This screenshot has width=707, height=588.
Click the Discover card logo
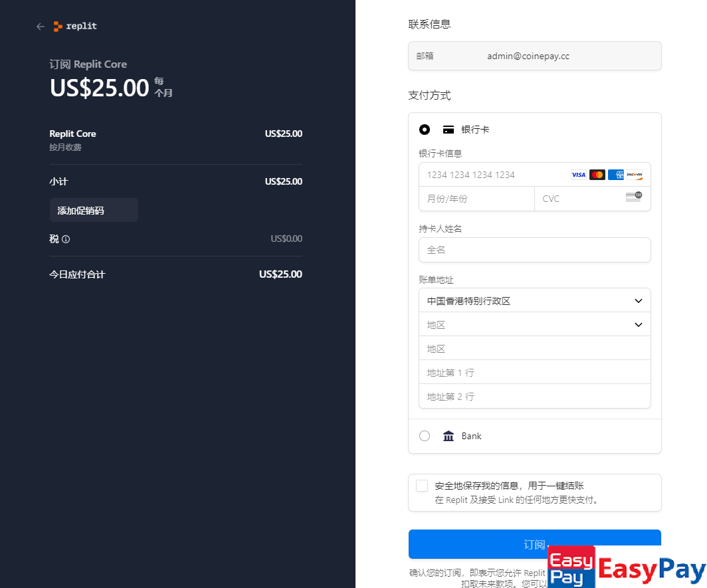tap(634, 175)
